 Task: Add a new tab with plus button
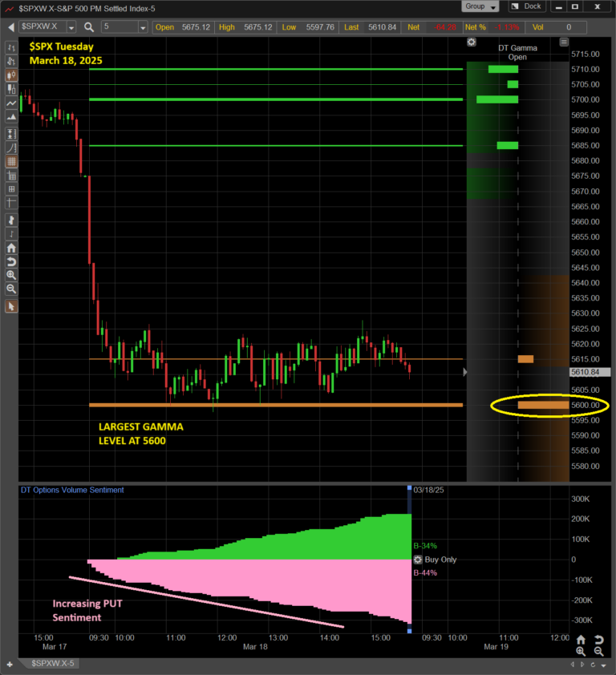pyautogui.click(x=10, y=665)
